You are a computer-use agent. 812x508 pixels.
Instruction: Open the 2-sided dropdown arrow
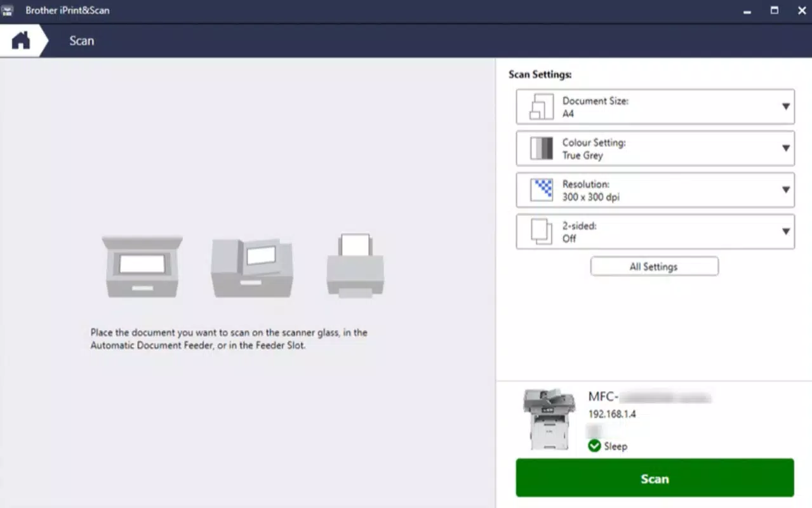pyautogui.click(x=785, y=232)
